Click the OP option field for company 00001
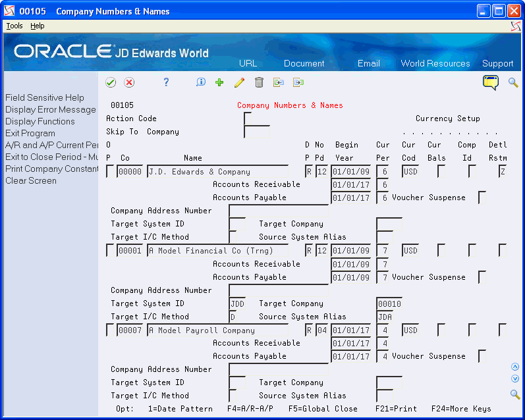The width and height of the screenshot is (525, 420). [x=110, y=250]
